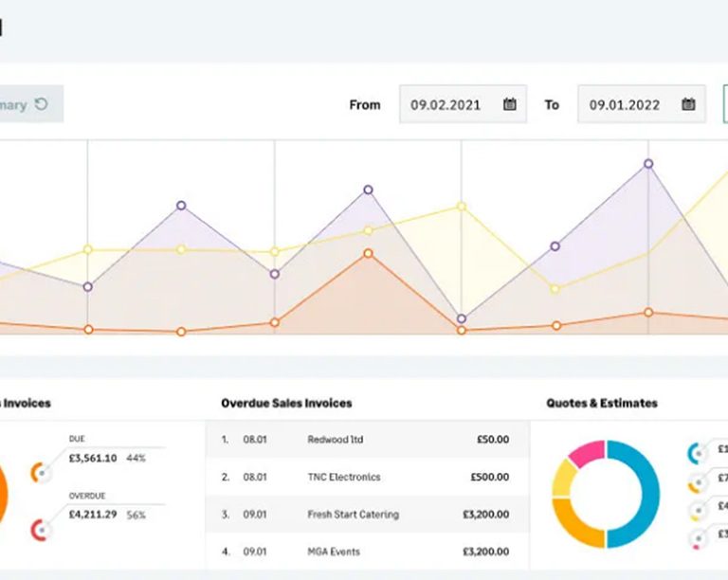Select the TNC Electronics invoice row
Viewport: 728px width, 580px height.
point(367,477)
